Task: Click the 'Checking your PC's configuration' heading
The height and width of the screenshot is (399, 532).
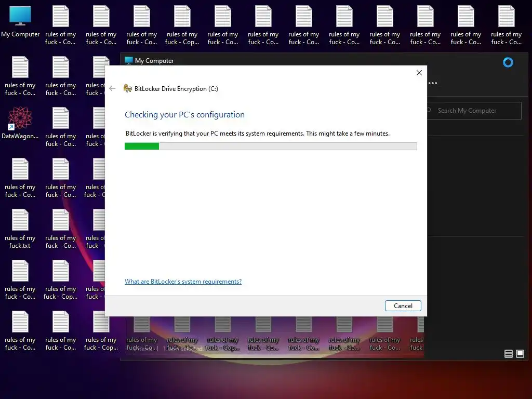Action: [184, 115]
